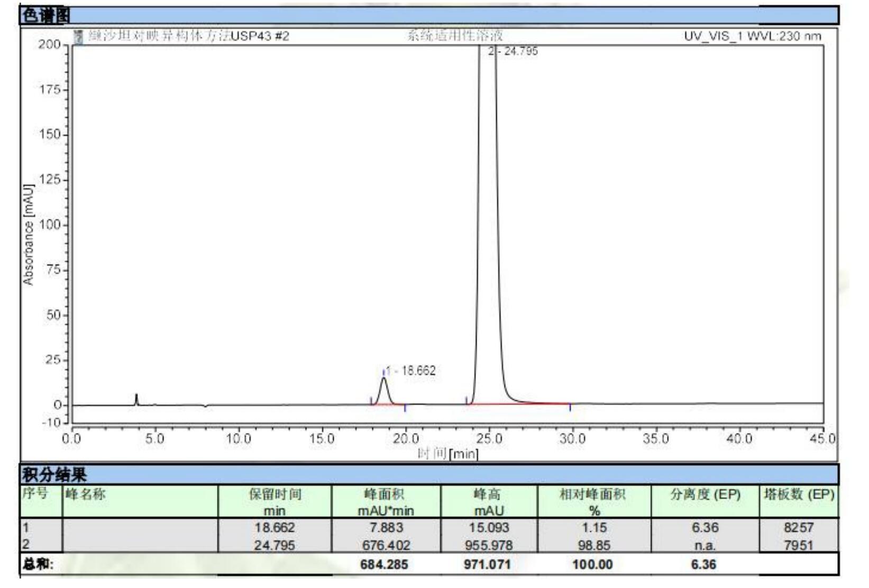
Task: Select the 塔板数 (EP) column header
Action: [799, 495]
